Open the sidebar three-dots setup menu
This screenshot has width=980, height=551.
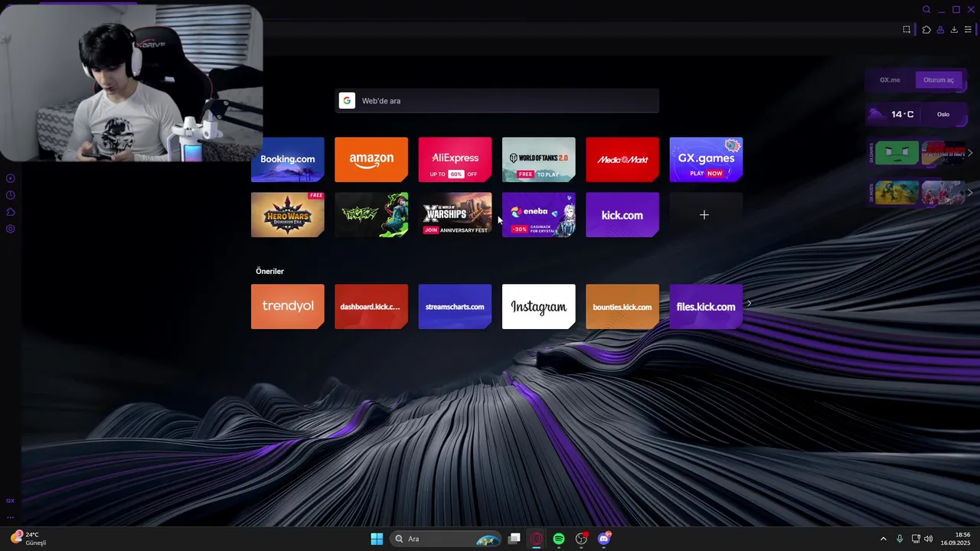pos(11,517)
